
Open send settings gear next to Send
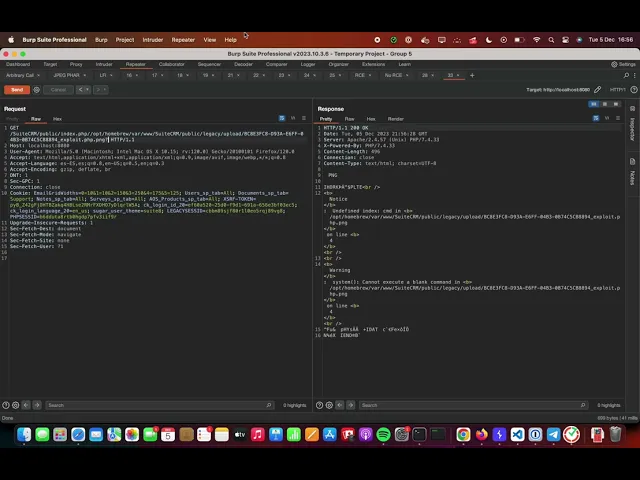coord(36,90)
